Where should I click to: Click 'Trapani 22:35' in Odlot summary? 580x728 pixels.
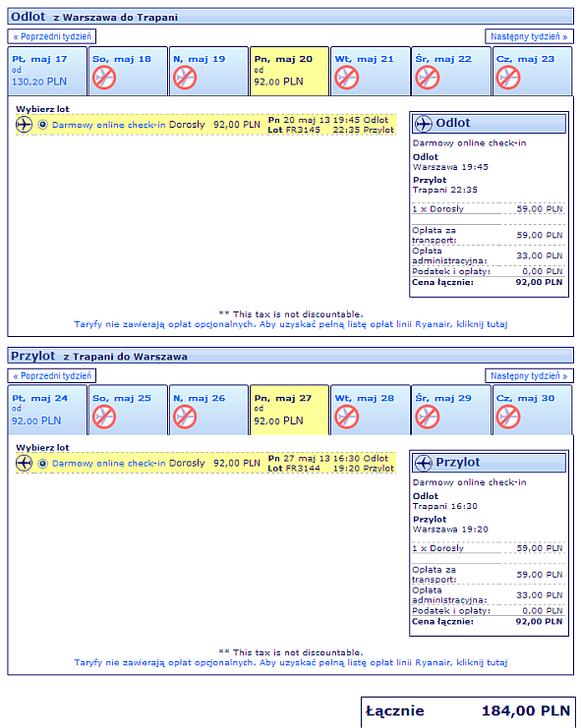[444, 190]
